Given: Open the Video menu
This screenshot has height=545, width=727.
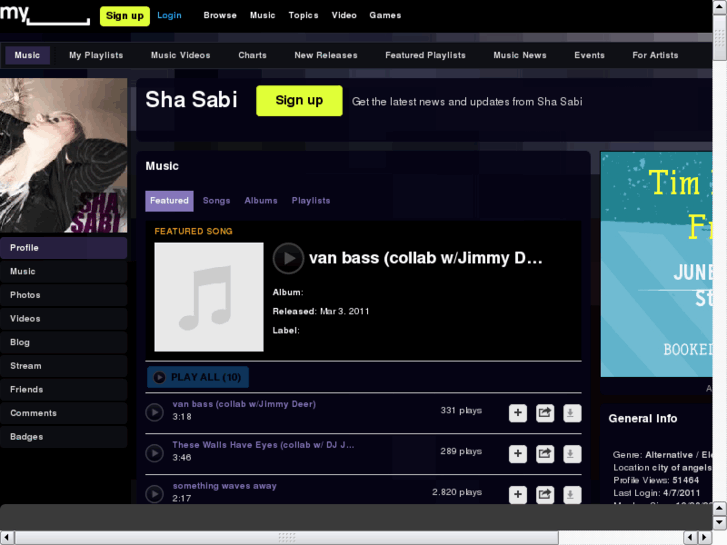Looking at the screenshot, I should (x=344, y=15).
